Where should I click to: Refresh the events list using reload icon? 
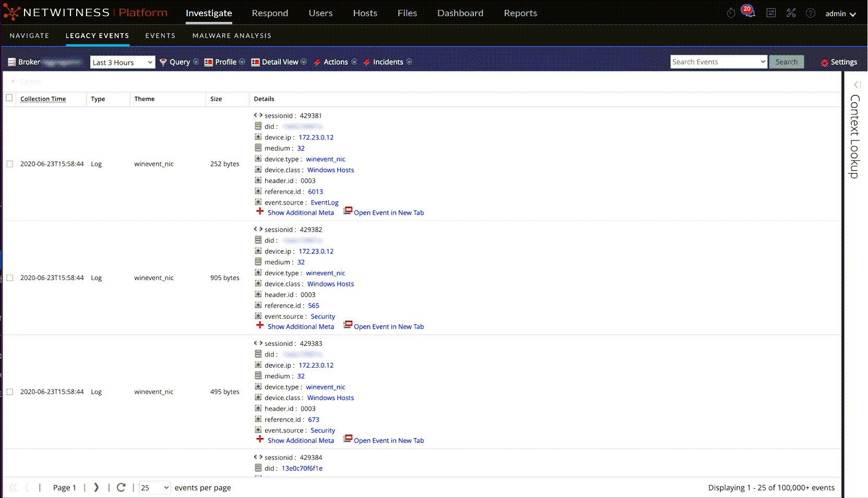(121, 488)
